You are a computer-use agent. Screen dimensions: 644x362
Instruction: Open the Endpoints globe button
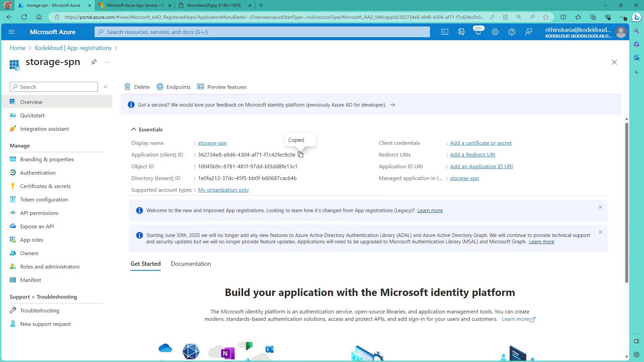pos(160,87)
